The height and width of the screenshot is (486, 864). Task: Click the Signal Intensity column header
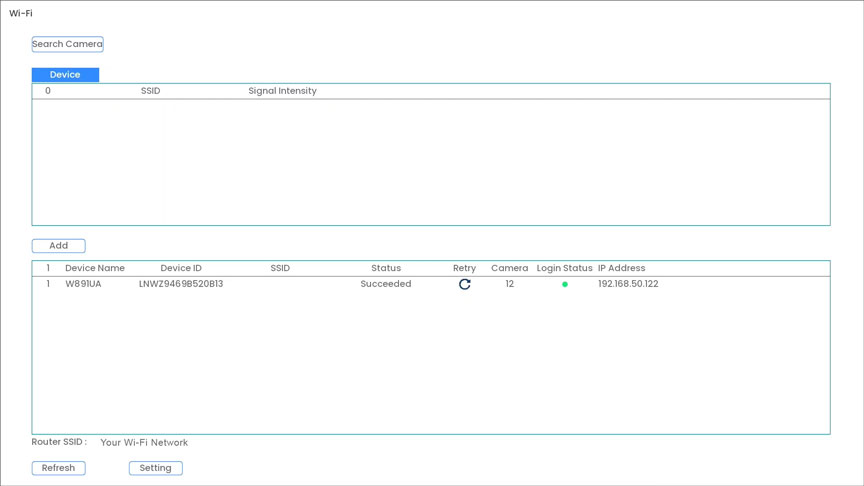coord(282,91)
